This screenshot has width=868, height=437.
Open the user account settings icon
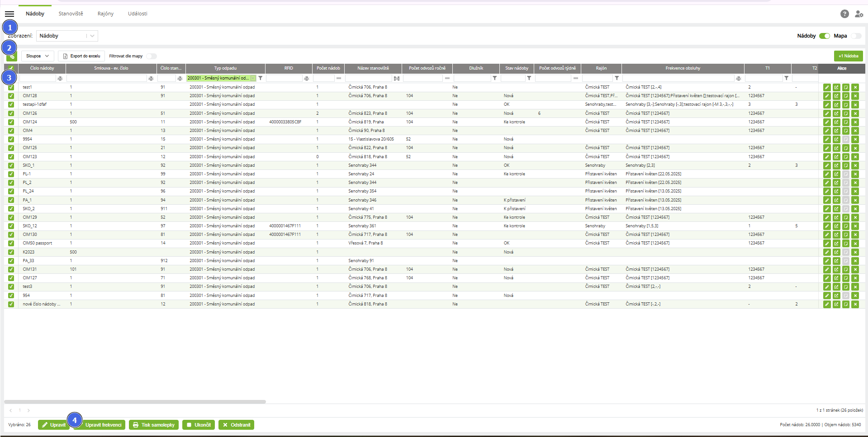(x=859, y=14)
